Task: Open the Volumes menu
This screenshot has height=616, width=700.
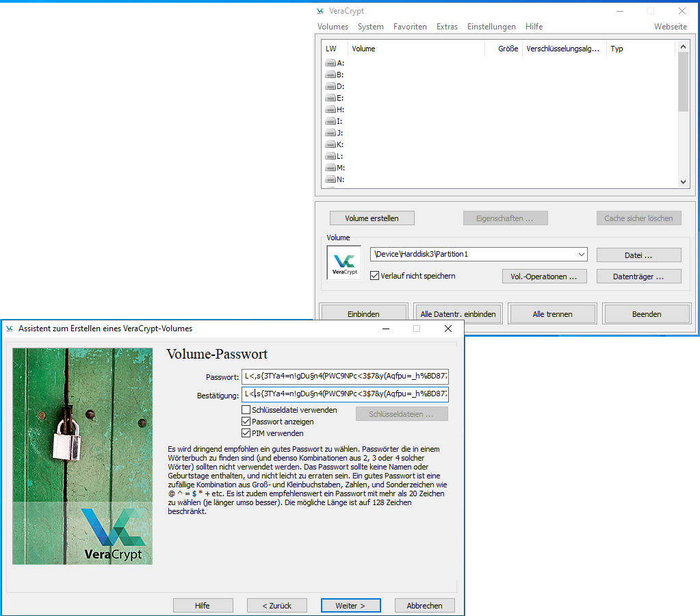Action: (333, 27)
